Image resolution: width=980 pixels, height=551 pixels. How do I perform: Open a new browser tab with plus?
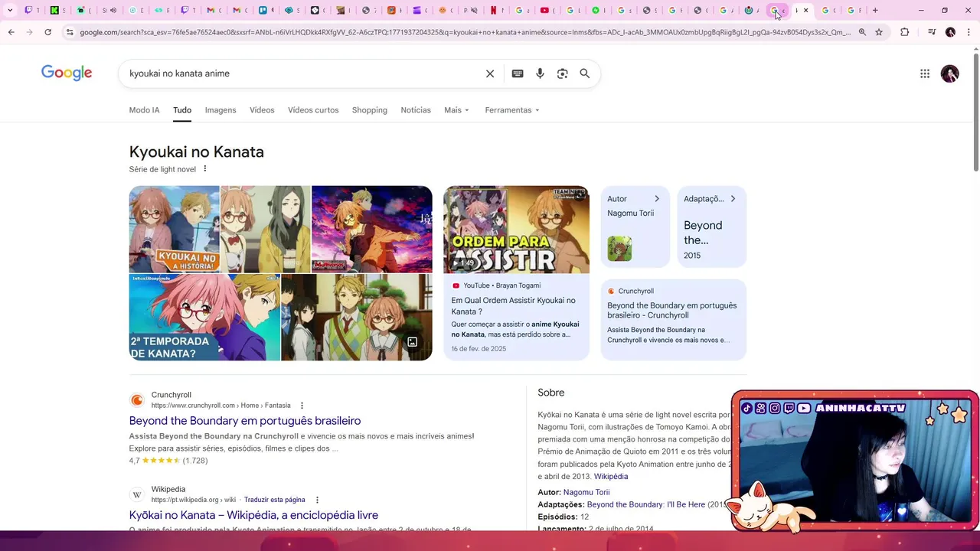click(875, 10)
